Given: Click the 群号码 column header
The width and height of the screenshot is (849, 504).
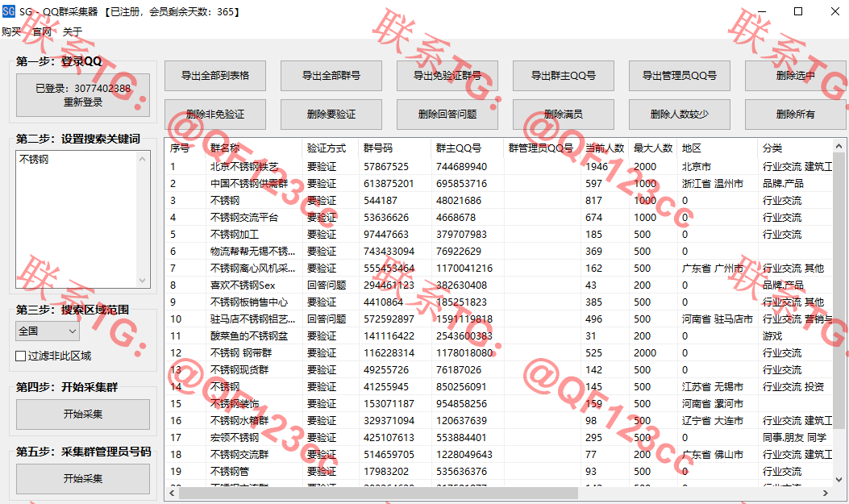Looking at the screenshot, I should 395,148.
